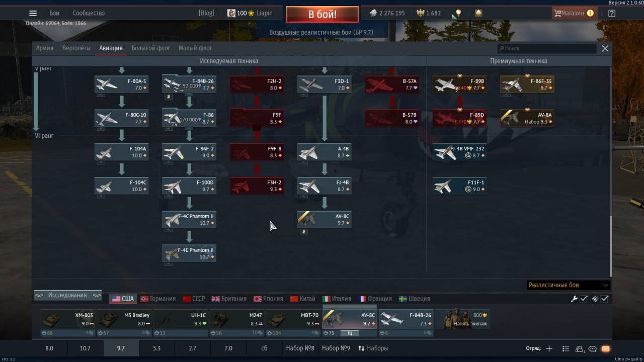The image size is (644, 362).
Task: Select the B-57B bomber
Action: [x=392, y=118]
